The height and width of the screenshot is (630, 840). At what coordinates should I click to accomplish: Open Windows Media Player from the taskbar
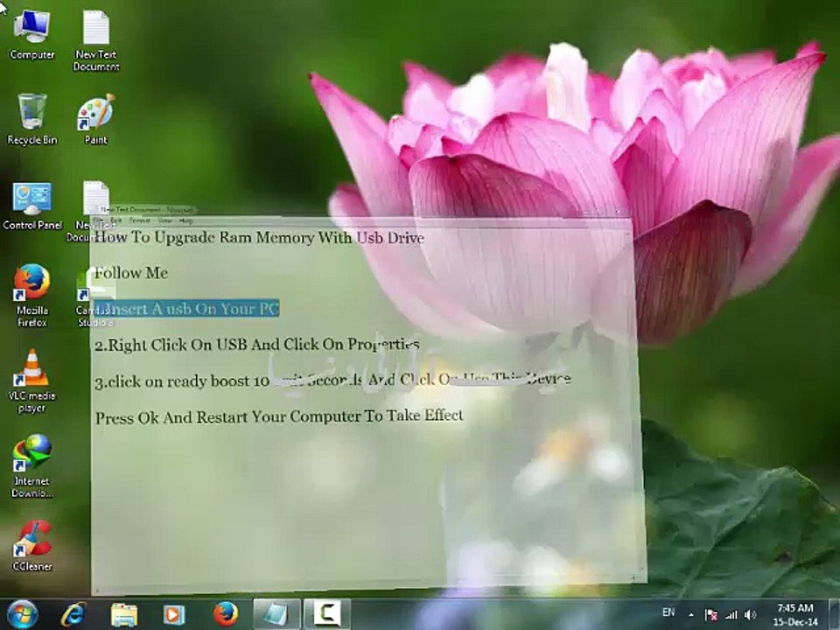tap(173, 614)
